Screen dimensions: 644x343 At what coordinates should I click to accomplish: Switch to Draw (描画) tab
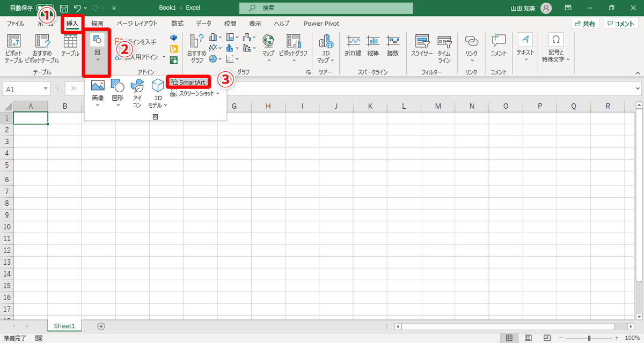tap(97, 24)
